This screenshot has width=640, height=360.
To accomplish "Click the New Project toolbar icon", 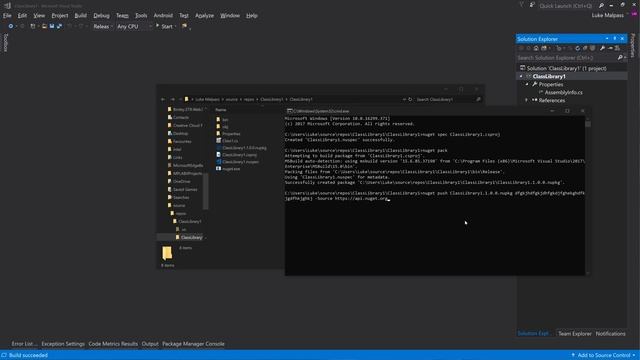I will (33, 26).
